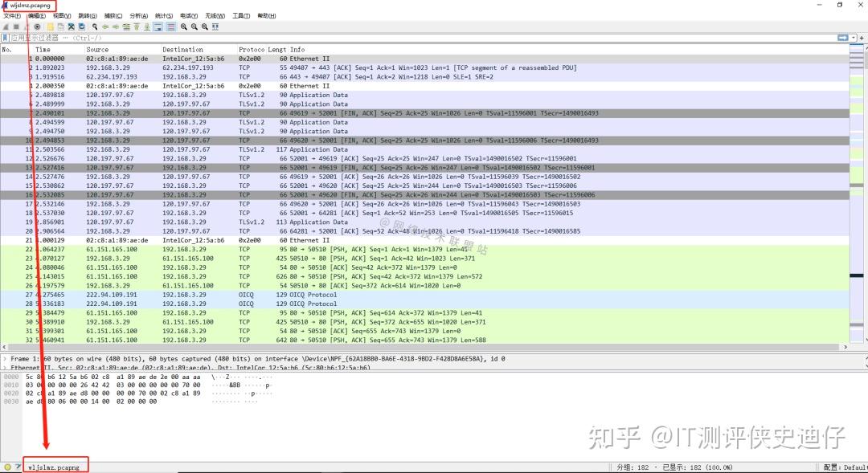Open a capture file via the folder icon

[x=51, y=26]
